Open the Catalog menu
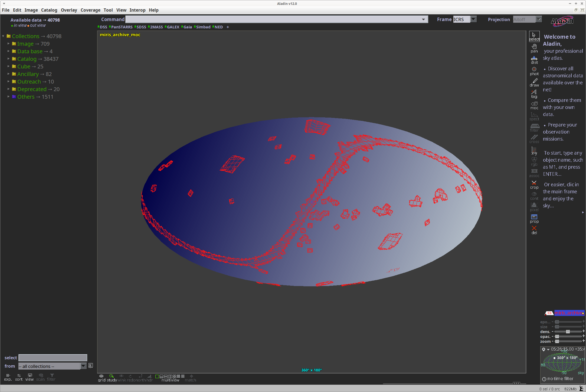The width and height of the screenshot is (586, 392). (49, 10)
